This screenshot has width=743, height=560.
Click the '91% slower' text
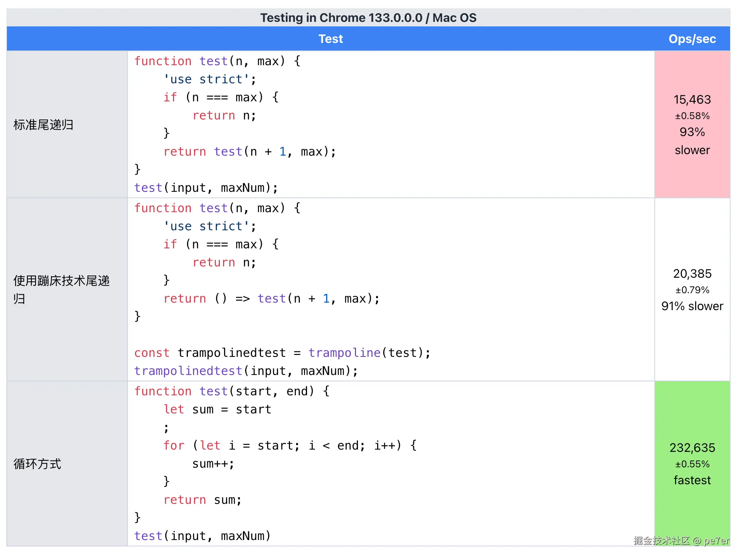[x=692, y=306]
